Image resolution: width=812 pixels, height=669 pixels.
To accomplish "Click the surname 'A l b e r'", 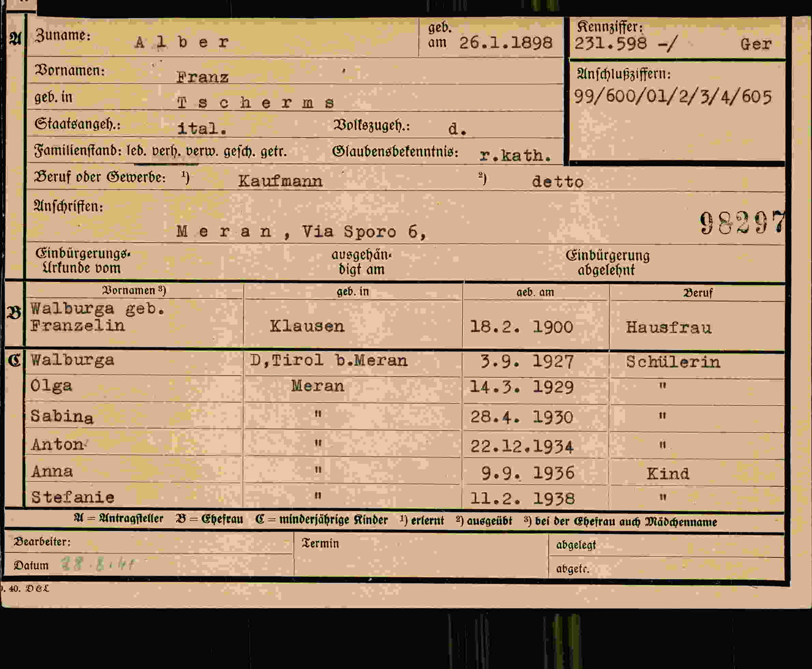I will point(182,42).
